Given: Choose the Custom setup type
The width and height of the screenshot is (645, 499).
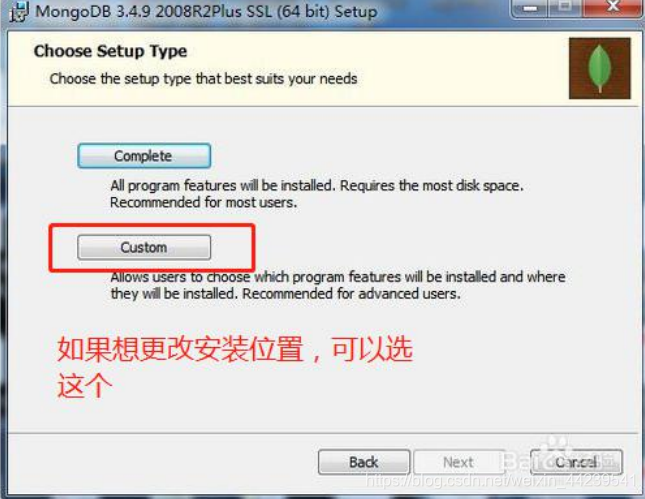Looking at the screenshot, I should tap(144, 248).
